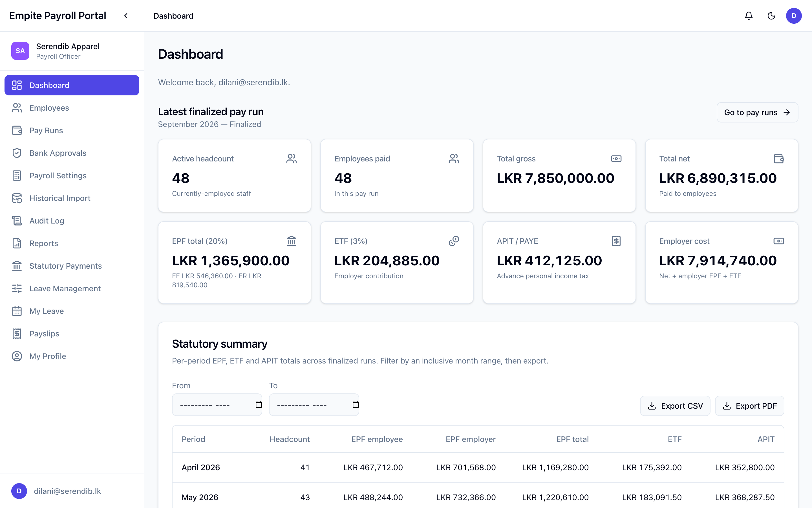The height and width of the screenshot is (508, 812).
Task: Click the To month input field
Action: (x=314, y=404)
